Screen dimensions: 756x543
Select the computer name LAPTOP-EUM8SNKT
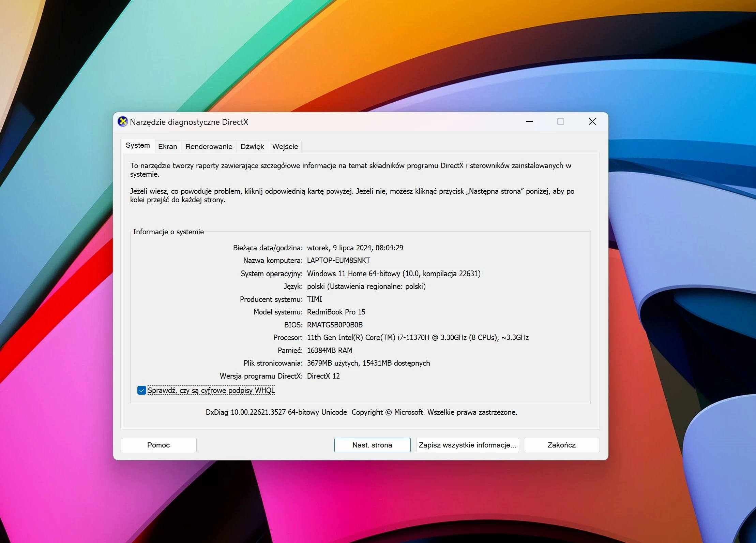338,261
